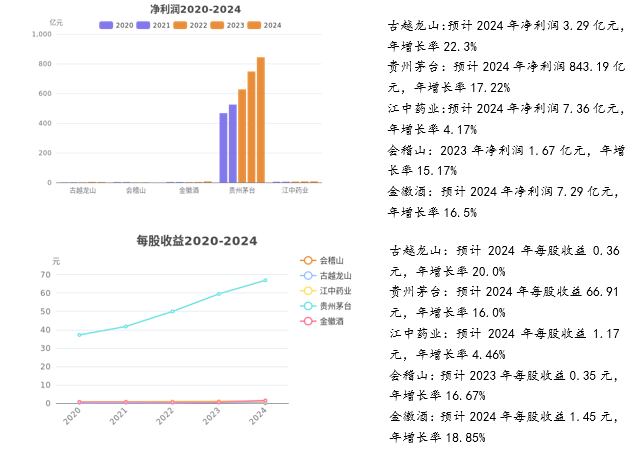Click the text '金徽酒:预计 2024 年每股收益 1.45 元'
Viewport: 636px width, 455px height.
click(501, 416)
